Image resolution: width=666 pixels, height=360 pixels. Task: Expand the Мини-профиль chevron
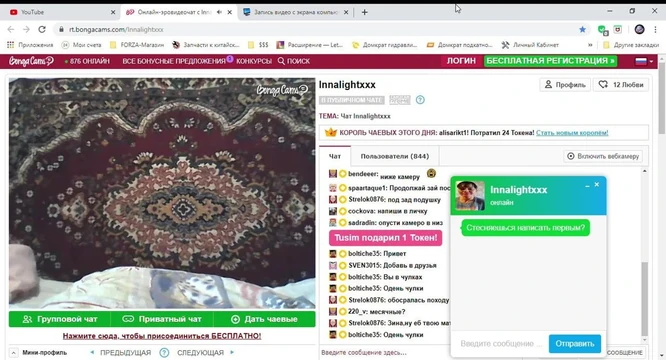[14, 353]
